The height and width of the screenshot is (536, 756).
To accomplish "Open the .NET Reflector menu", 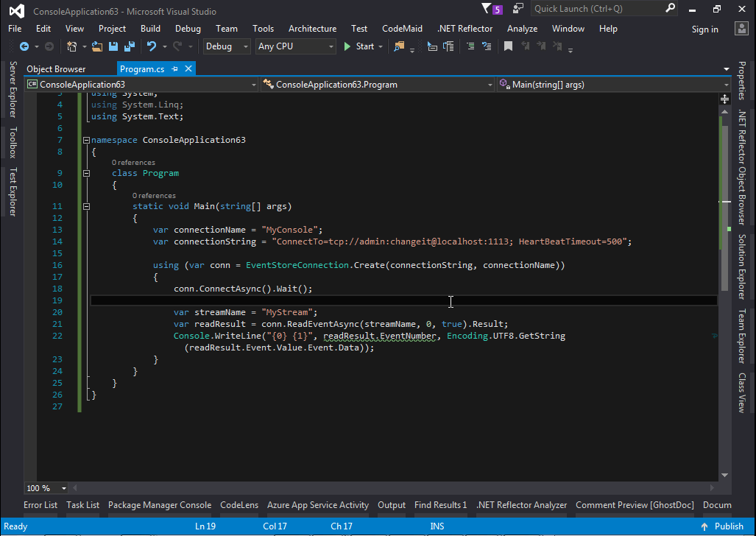I will tap(464, 29).
